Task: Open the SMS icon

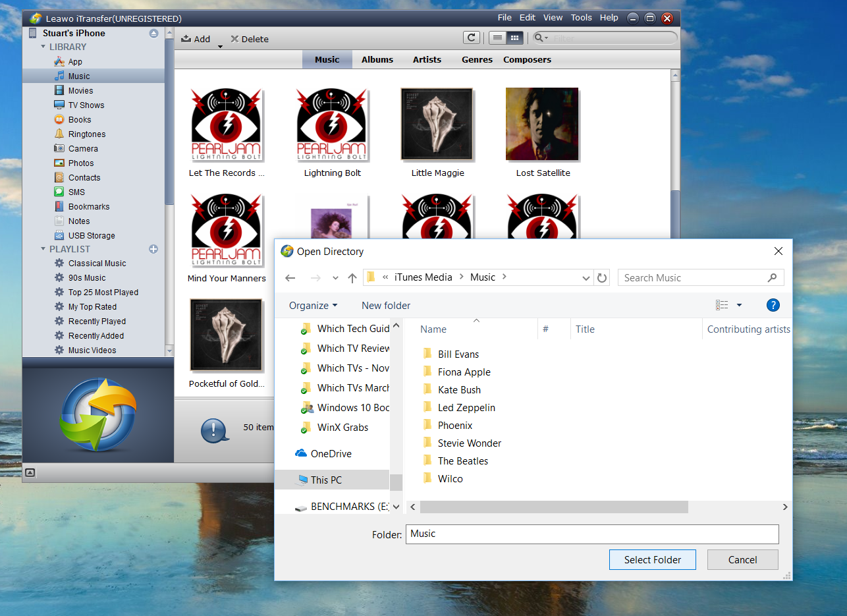Action: (59, 192)
